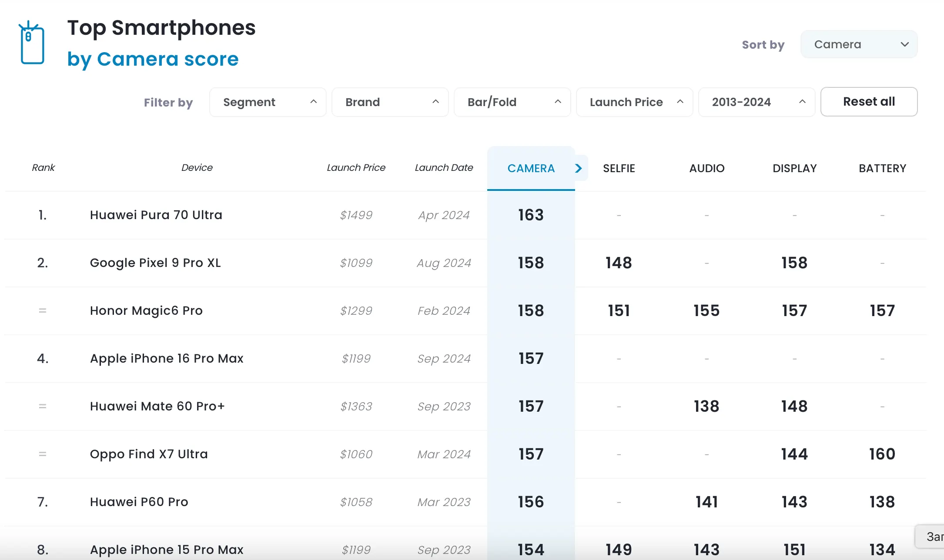The height and width of the screenshot is (560, 944).
Task: Click the Honor Magic6 Pro battery score 157
Action: (882, 310)
